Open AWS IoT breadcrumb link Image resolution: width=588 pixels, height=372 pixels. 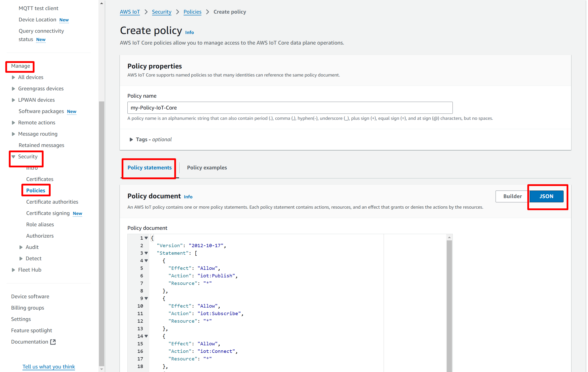[x=130, y=12]
